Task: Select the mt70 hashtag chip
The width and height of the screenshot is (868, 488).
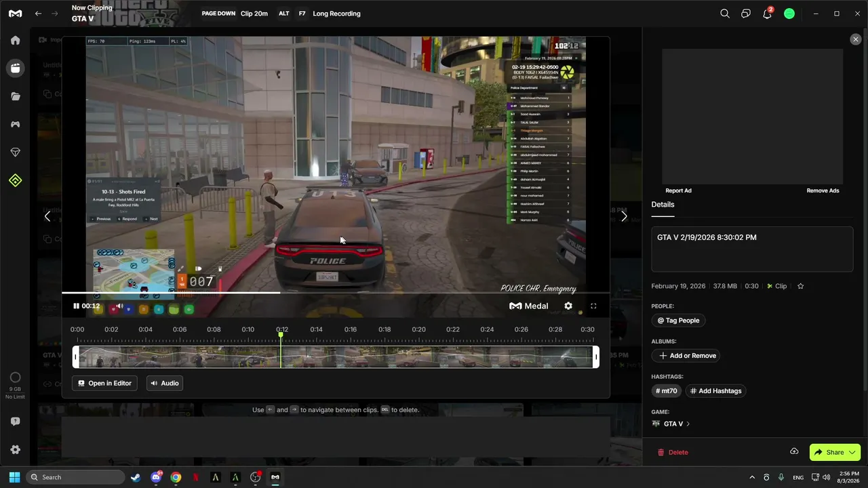Action: click(x=666, y=391)
